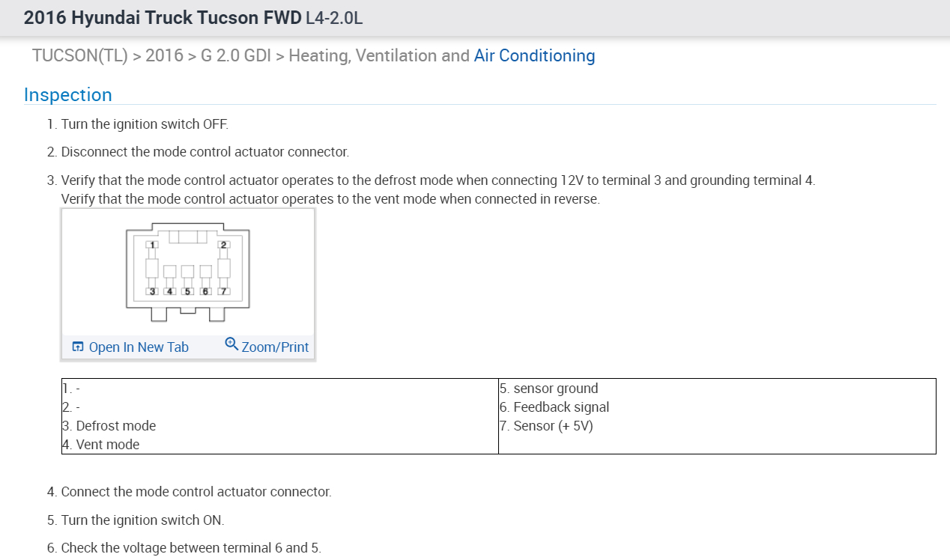Click '7. Sensor (+ 5V)' table entry

point(546,426)
